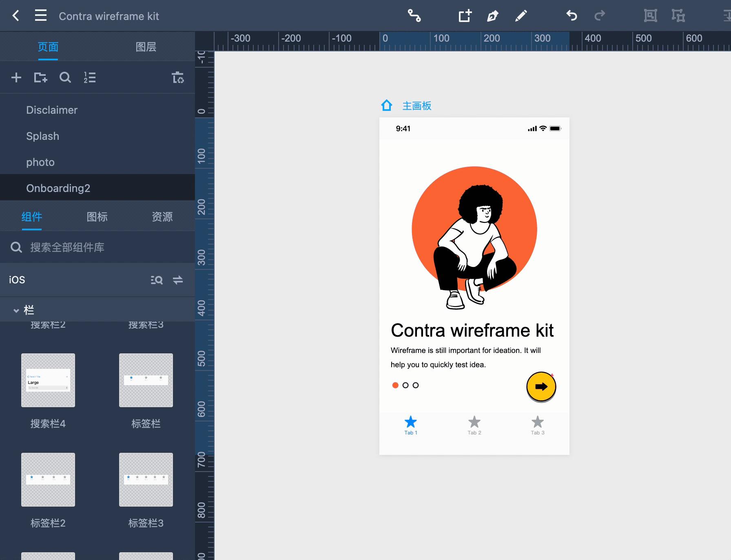Image resolution: width=731 pixels, height=560 pixels.
Task: Collapse the 栏 component category
Action: (16, 311)
